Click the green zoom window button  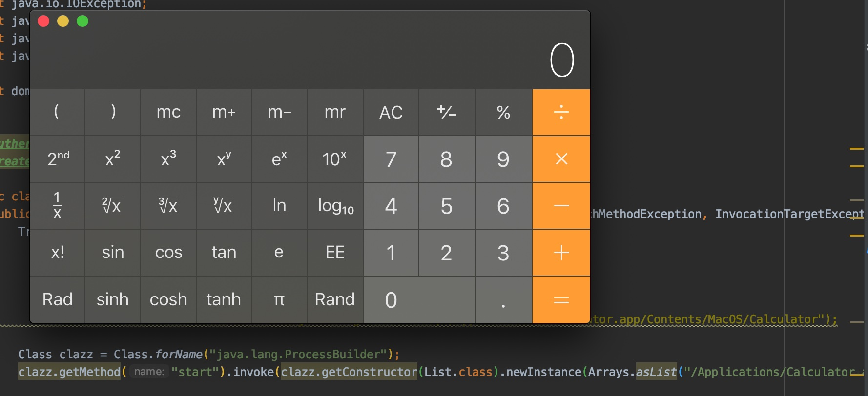[83, 21]
